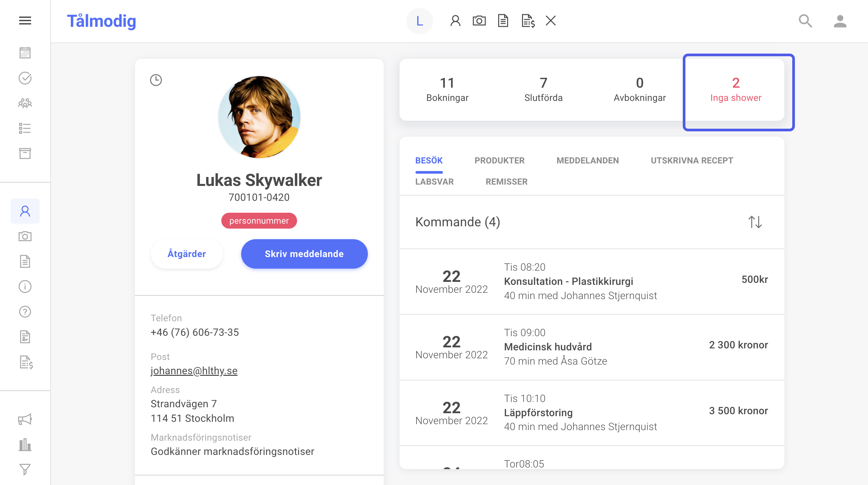Open the archive box icon in sidebar
The height and width of the screenshot is (485, 868).
[25, 154]
